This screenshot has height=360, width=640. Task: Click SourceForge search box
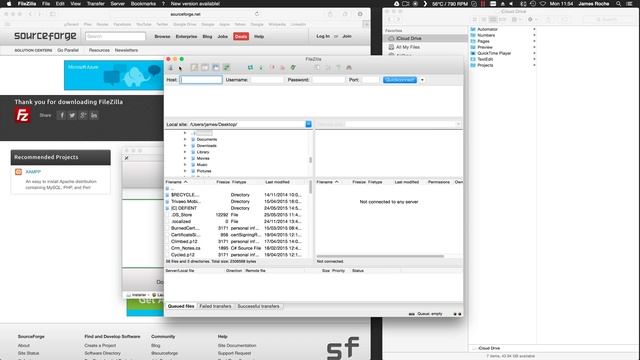pos(116,36)
